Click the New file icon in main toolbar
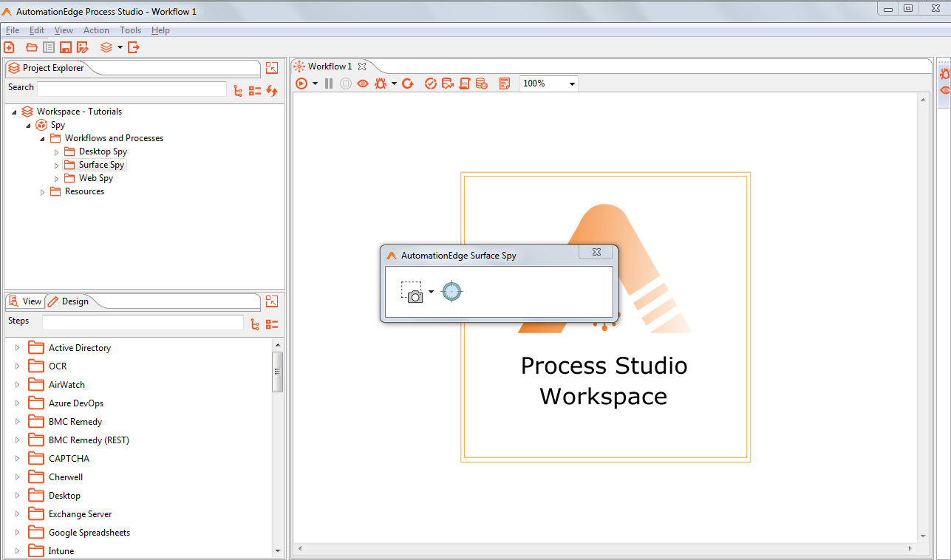The width and height of the screenshot is (951, 560). 9,47
